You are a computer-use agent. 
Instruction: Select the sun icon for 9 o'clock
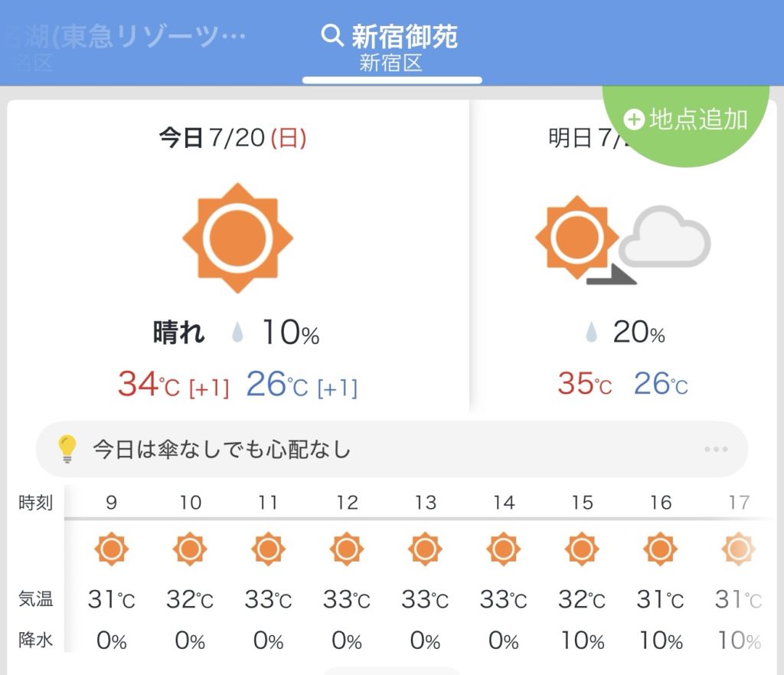[x=112, y=549]
